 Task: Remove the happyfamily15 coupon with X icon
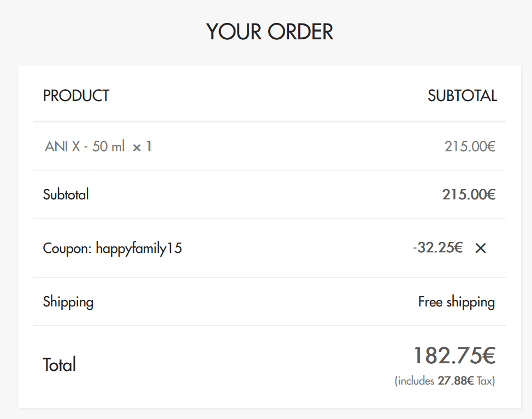[x=481, y=249]
